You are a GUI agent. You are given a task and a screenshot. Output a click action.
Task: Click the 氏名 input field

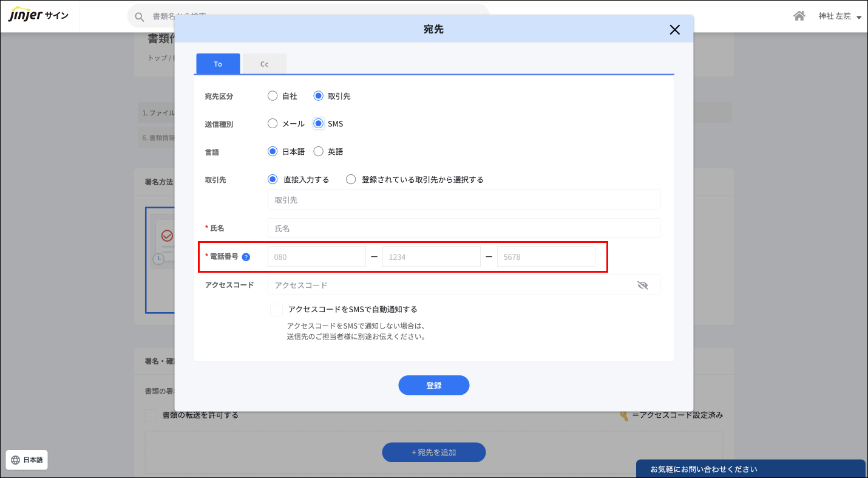(x=463, y=228)
